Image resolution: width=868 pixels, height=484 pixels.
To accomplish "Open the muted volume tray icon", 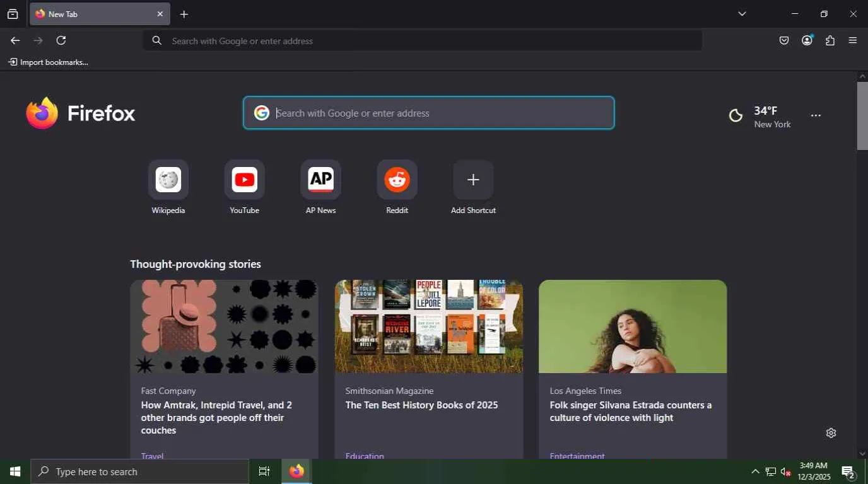I will (x=786, y=471).
